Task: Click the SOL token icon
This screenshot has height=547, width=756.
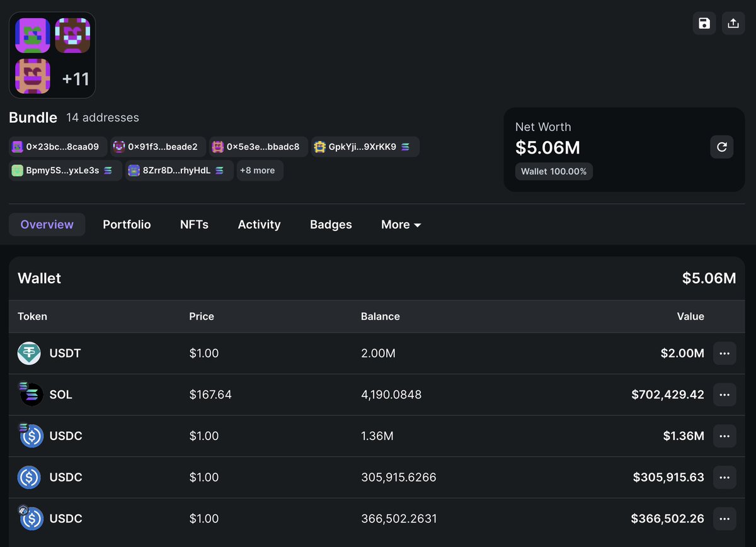Action: point(30,395)
